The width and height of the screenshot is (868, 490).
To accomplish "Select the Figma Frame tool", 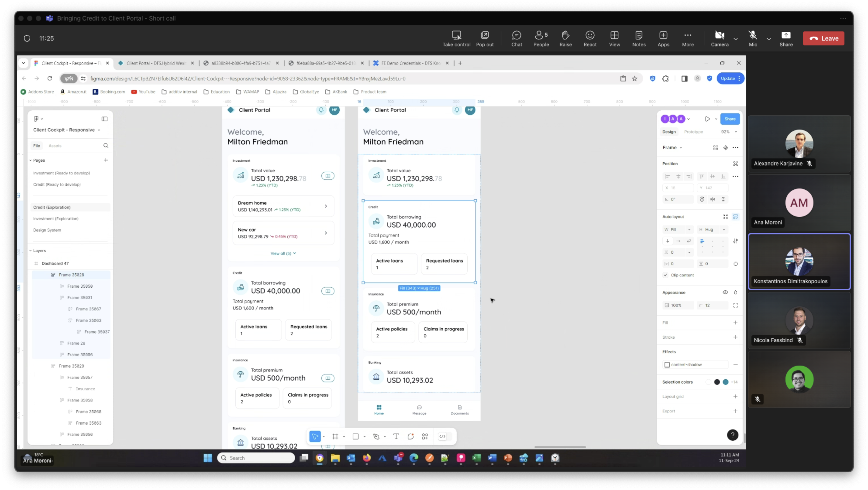I will (335, 437).
